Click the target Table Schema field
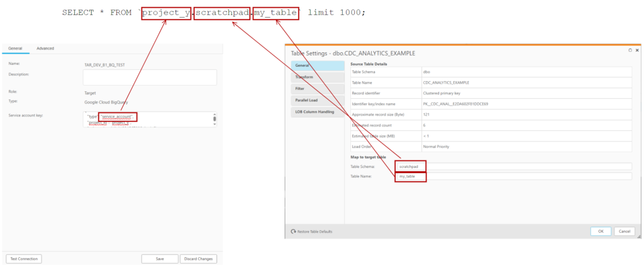This screenshot has height=265, width=644. pos(513,166)
